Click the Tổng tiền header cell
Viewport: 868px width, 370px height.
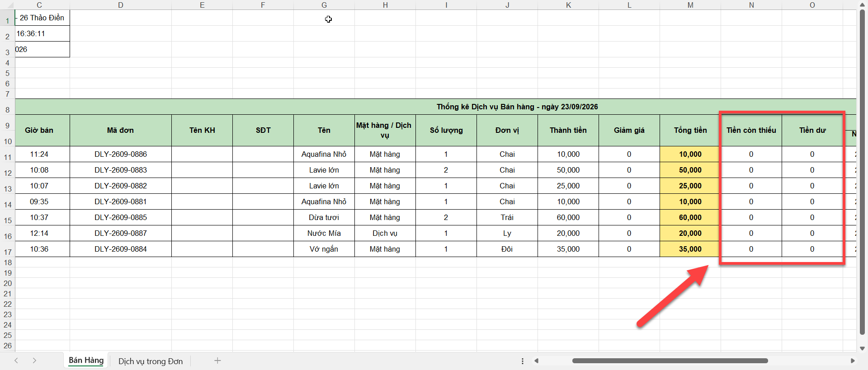tap(690, 130)
